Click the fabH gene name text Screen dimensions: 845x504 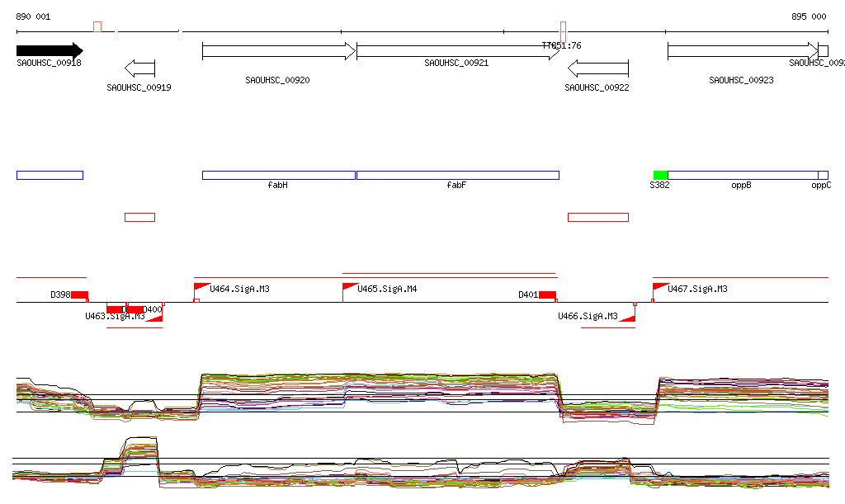[x=277, y=186]
